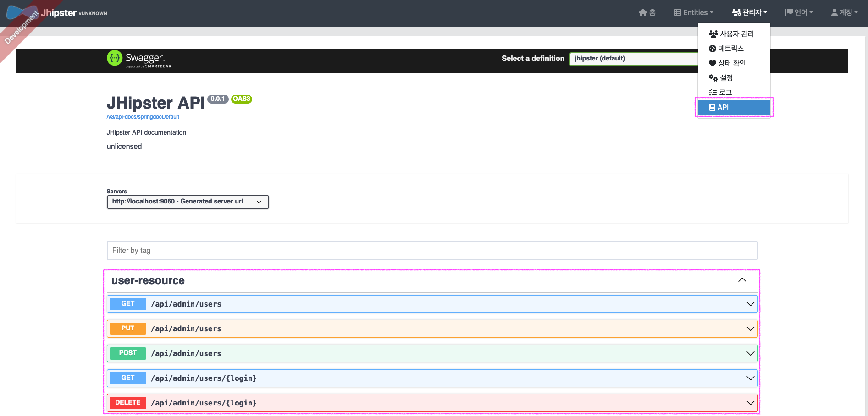Go to home via 홈 nav item

[647, 13]
